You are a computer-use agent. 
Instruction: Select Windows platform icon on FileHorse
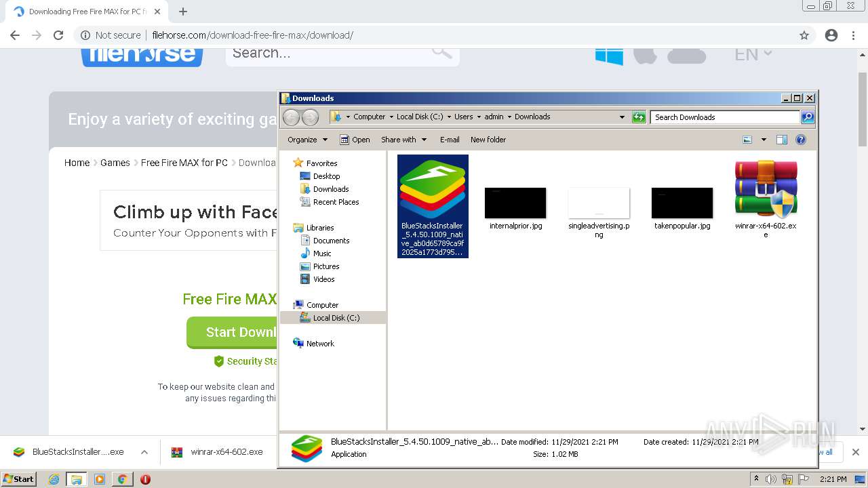(609, 56)
